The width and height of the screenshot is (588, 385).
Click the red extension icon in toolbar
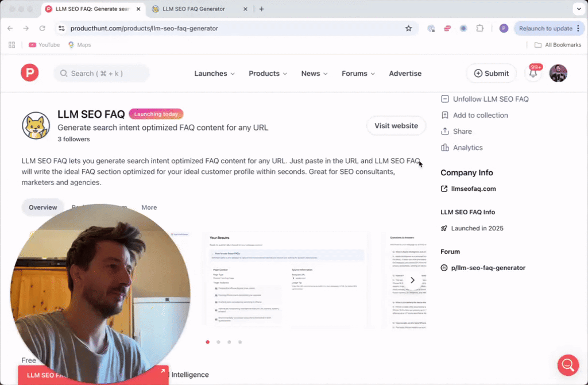[x=447, y=28]
